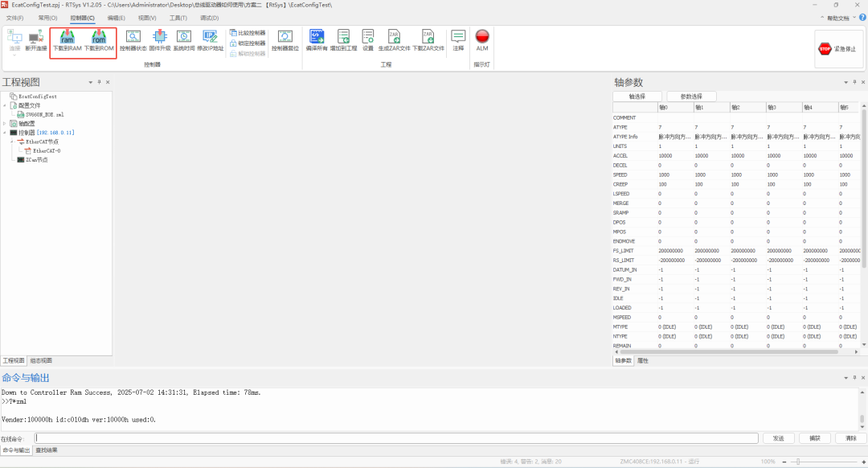Screen dimensions: 868x468
Task: Close the 轴参数 panel
Action: 863,82
